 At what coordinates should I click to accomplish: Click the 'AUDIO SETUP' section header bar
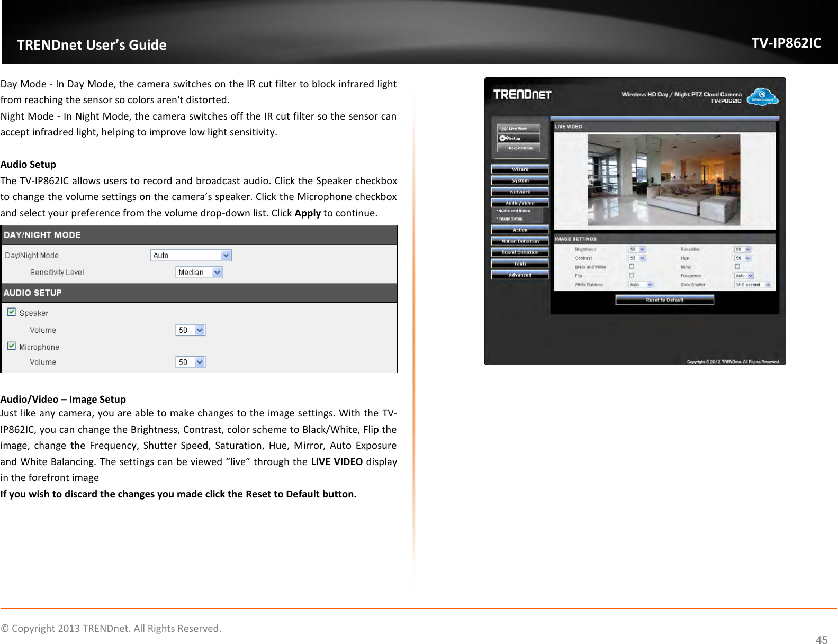(200, 293)
